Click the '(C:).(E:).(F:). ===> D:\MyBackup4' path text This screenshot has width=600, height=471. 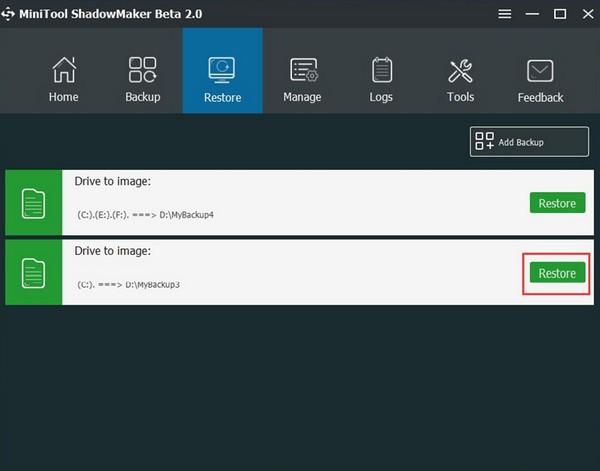click(x=145, y=215)
